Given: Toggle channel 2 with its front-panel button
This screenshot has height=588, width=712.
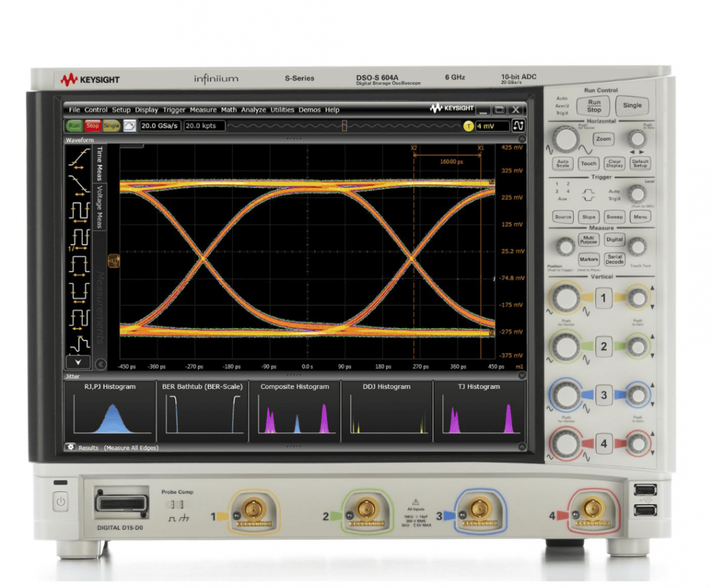Looking at the screenshot, I should [x=604, y=347].
